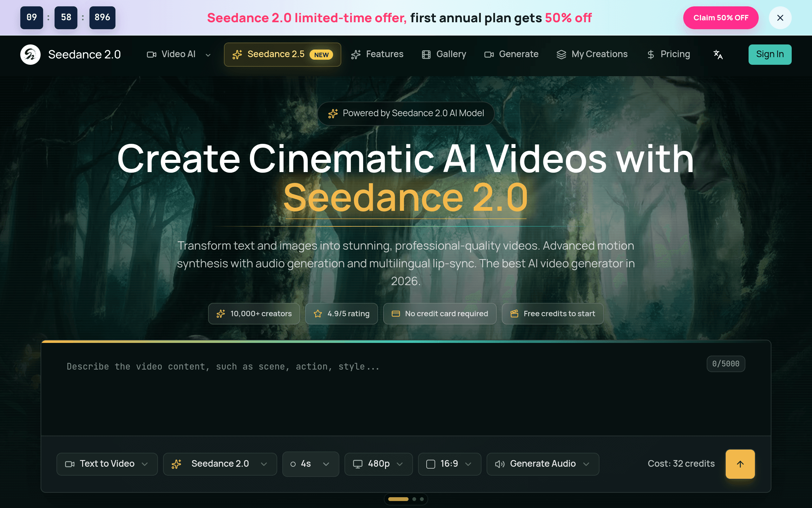Select the third carousel dot
Screen dimensions: 812x508
pyautogui.click(x=422, y=499)
